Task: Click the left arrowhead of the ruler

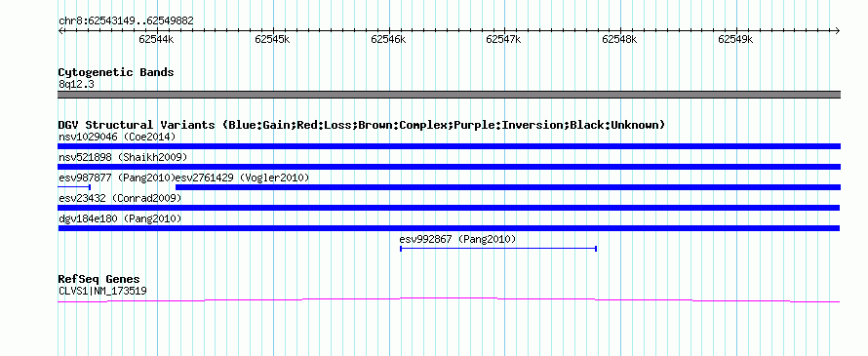Action: (60, 30)
